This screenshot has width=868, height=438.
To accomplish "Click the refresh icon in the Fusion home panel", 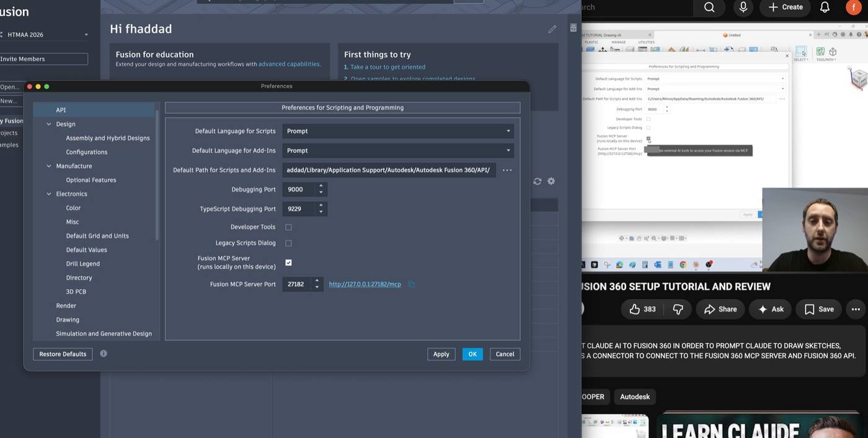I will tap(538, 182).
